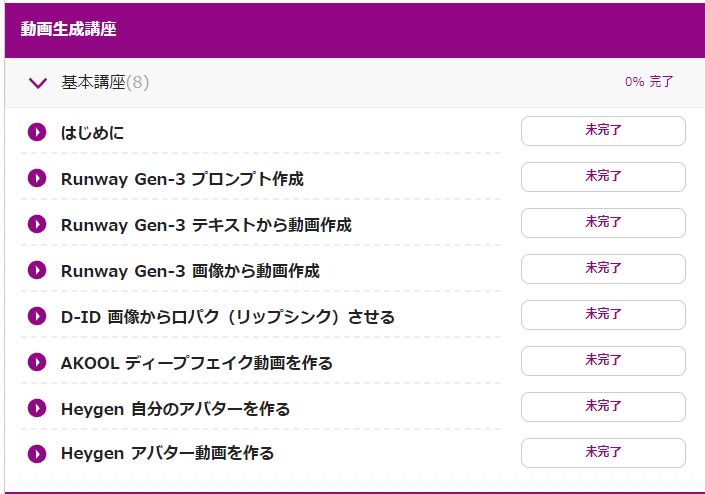Open lesson Runway Gen-3 テキストから動画作成
The width and height of the screenshot is (705, 494).
[x=206, y=225]
